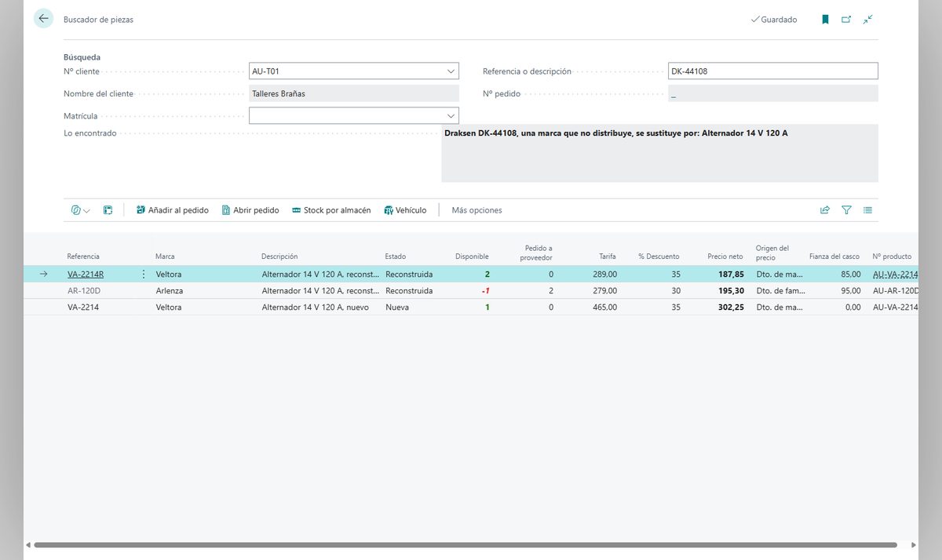Open the row menu dots for VA-2214R

pos(143,275)
